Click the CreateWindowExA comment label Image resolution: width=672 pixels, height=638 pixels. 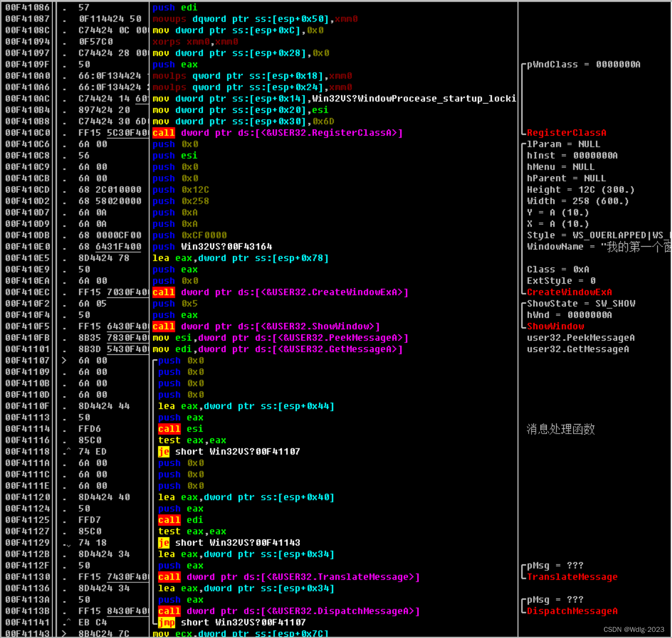(x=569, y=292)
